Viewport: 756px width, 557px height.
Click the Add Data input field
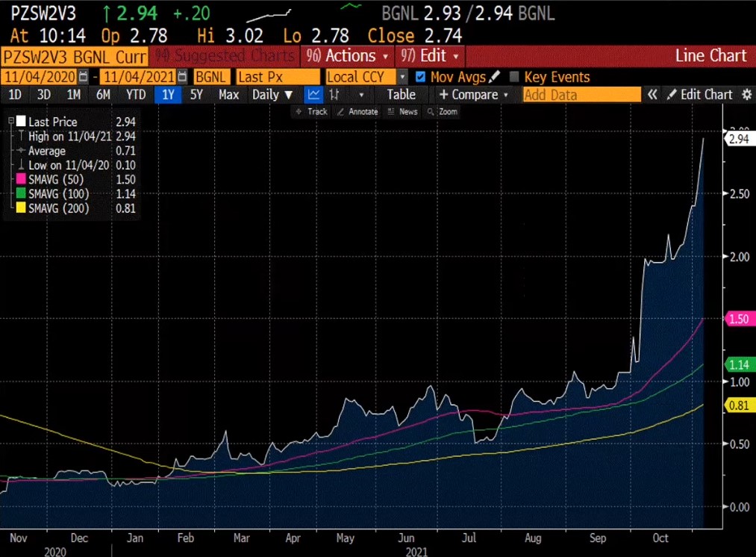pyautogui.click(x=581, y=95)
